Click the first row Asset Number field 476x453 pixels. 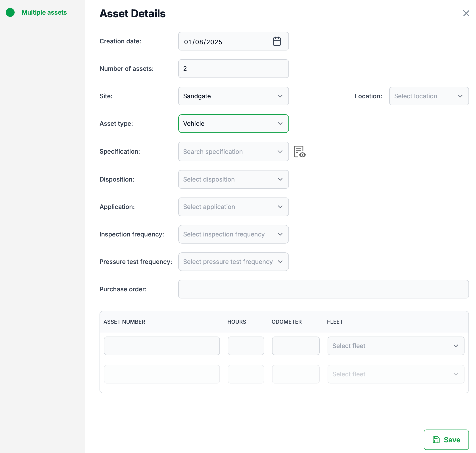pyautogui.click(x=162, y=346)
